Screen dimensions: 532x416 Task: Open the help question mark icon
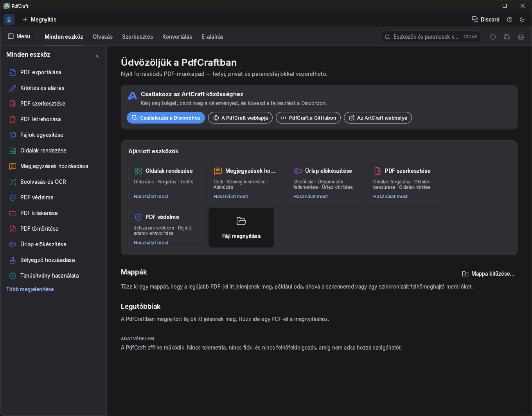tap(510, 20)
